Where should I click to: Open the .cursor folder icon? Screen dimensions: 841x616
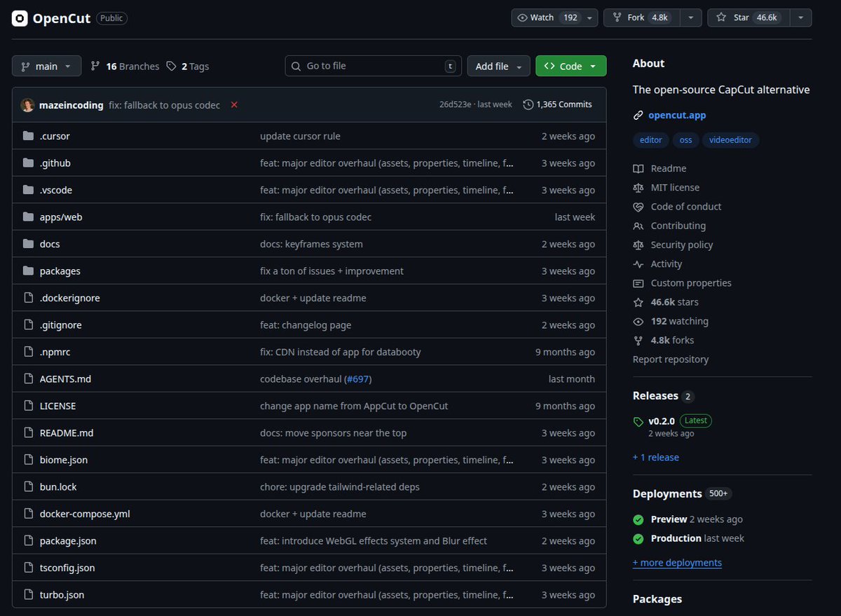coord(28,136)
